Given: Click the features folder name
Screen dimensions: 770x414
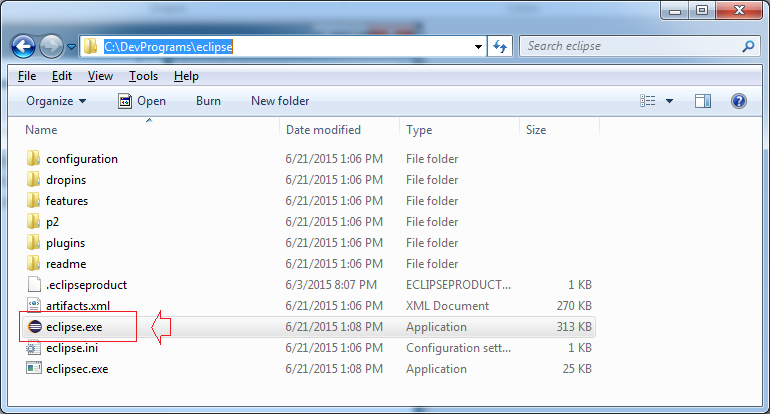Looking at the screenshot, I should coord(67,201).
